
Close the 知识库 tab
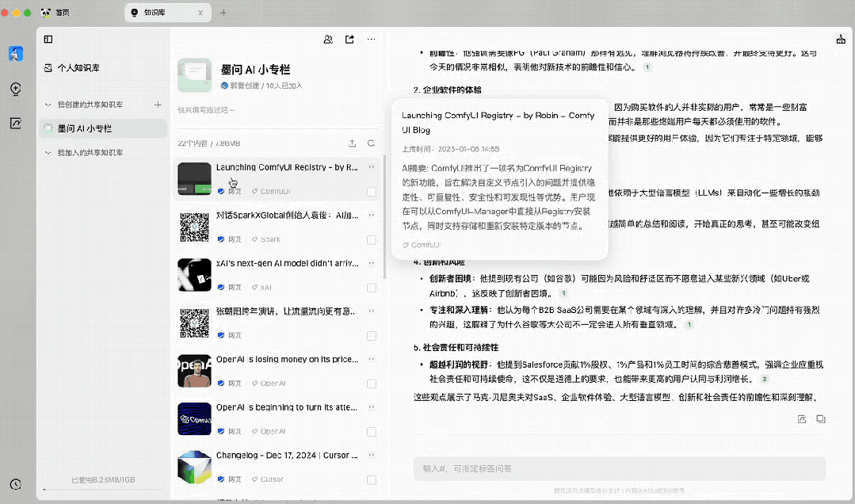[x=200, y=13]
